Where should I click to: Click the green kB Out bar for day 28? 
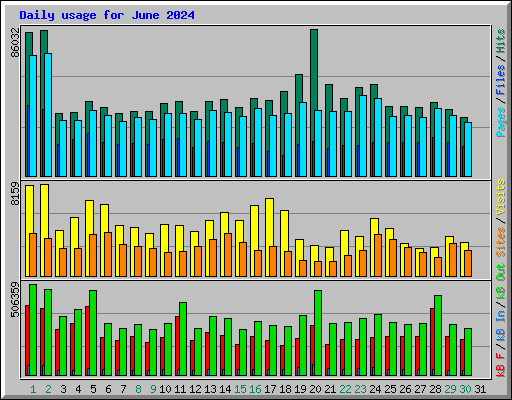click(438, 335)
